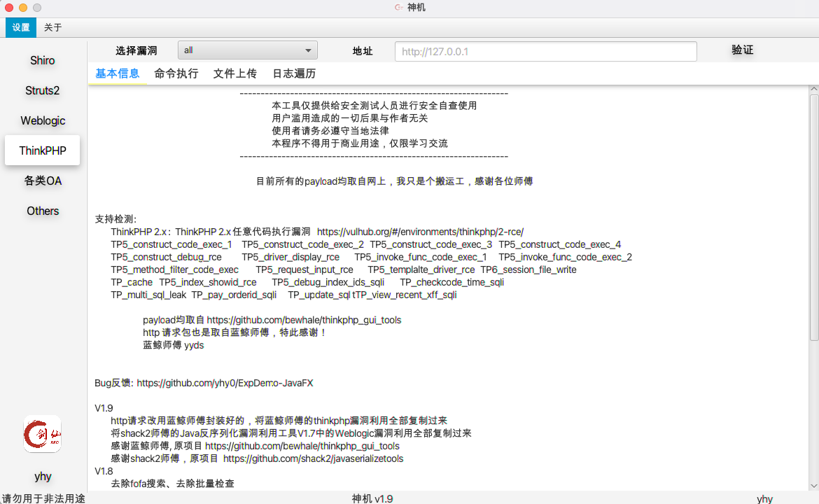
Task: Click the bewhale/thinkphp_gui_tools URL after payload均取自
Action: [304, 320]
